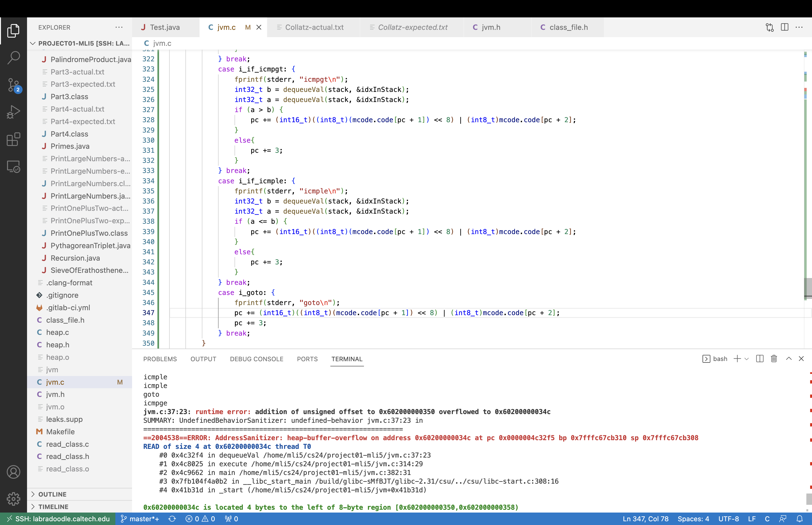Screen dimensions: 812x525
Task: Switch to the PROBLEMS panel tab
Action: pos(160,359)
